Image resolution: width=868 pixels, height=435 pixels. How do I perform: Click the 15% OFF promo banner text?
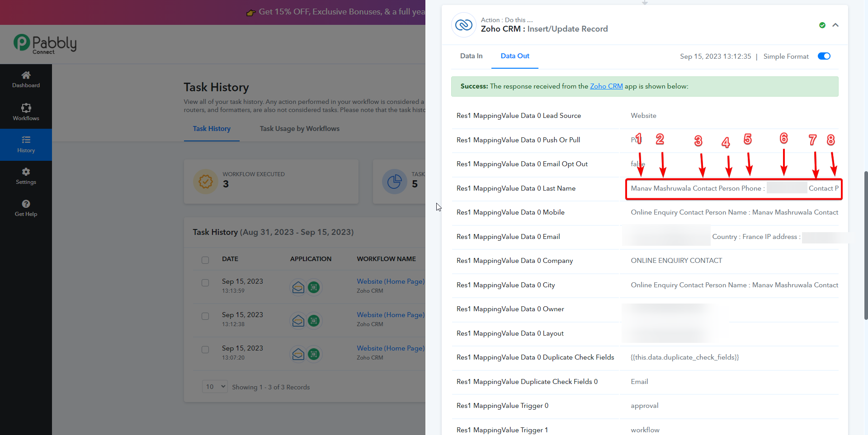pyautogui.click(x=342, y=12)
